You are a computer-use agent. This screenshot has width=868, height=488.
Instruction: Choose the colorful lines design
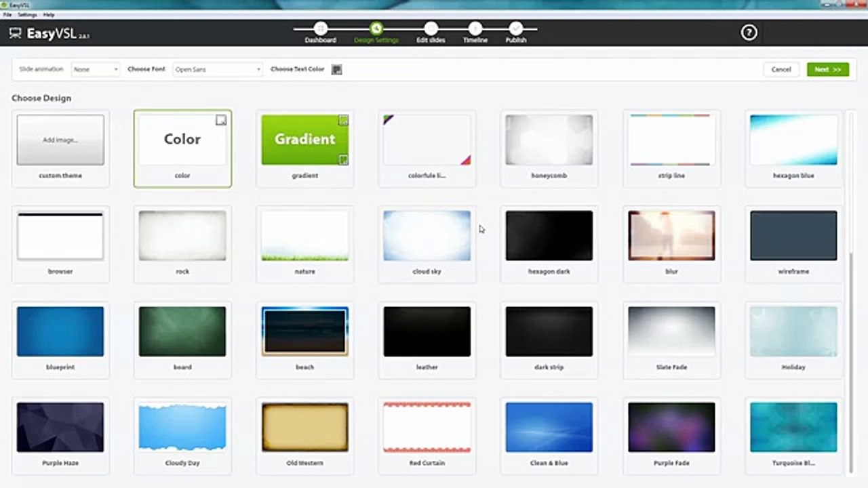tap(427, 148)
